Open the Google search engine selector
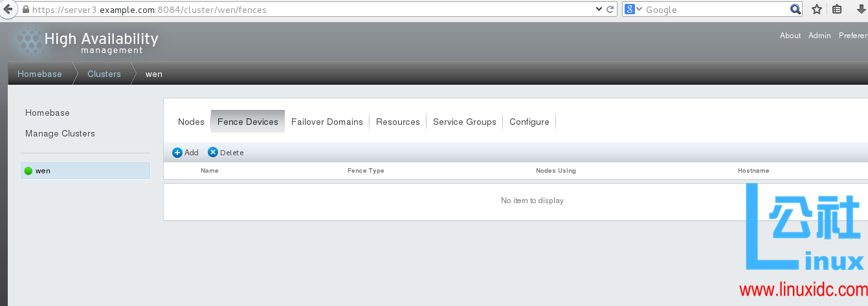Image resolution: width=868 pixels, height=306 pixels. (x=632, y=10)
